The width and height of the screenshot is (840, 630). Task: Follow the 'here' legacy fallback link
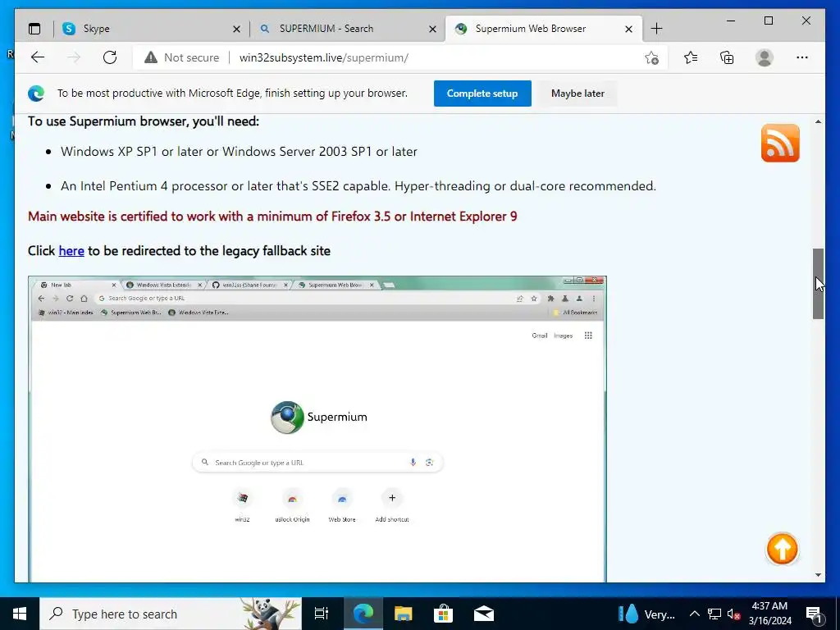(71, 251)
